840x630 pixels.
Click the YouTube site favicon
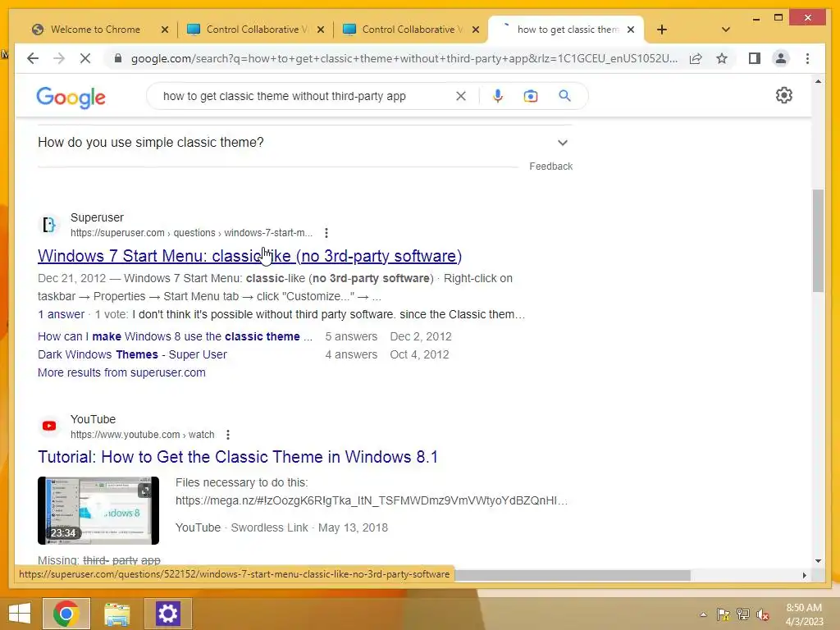tap(49, 426)
